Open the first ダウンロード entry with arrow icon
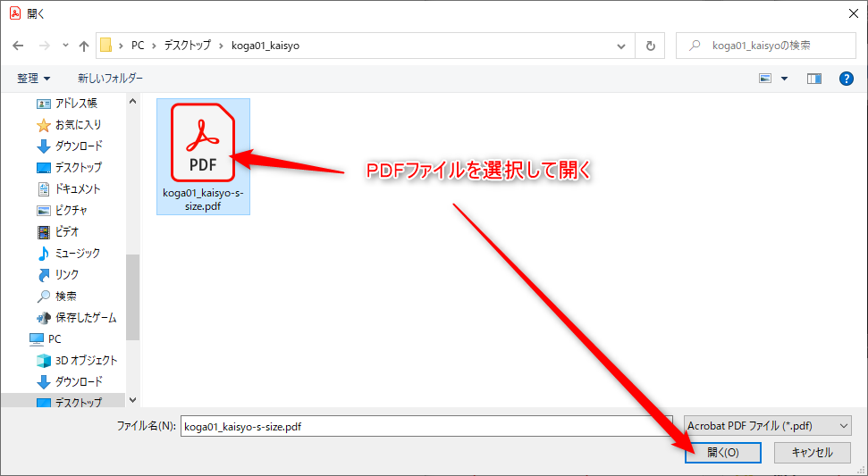The image size is (868, 476). pyautogui.click(x=69, y=146)
